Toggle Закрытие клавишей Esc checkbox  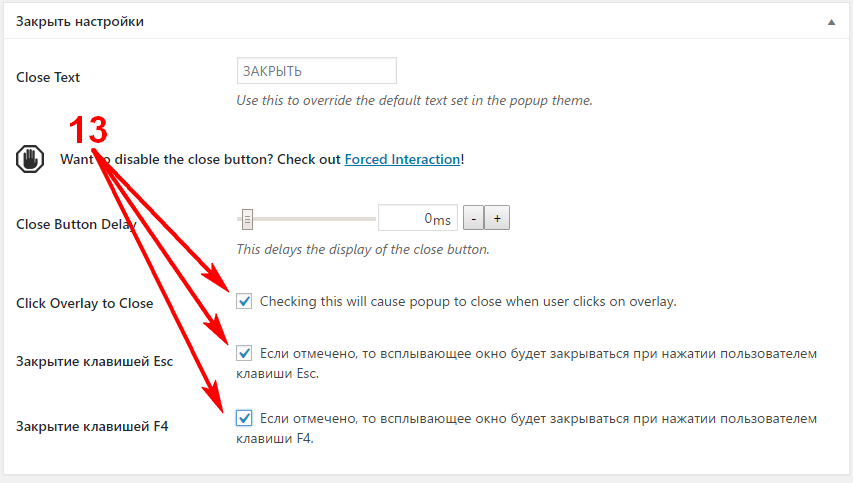(x=244, y=353)
